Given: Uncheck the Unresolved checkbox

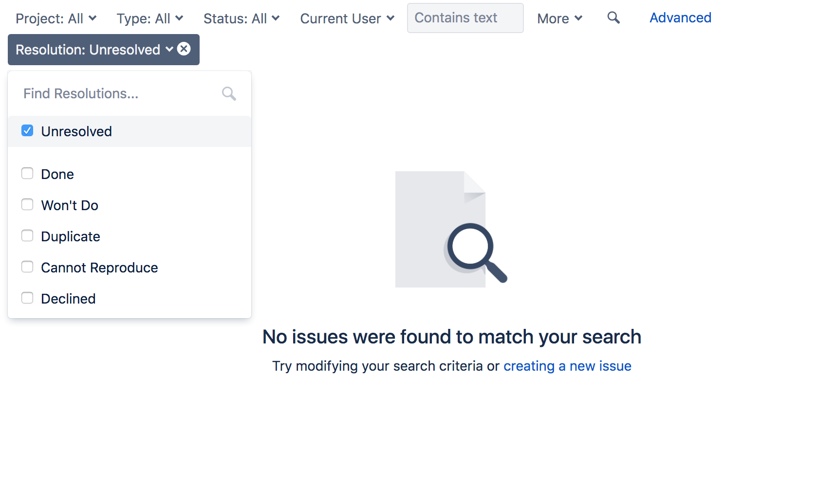Looking at the screenshot, I should (x=27, y=131).
